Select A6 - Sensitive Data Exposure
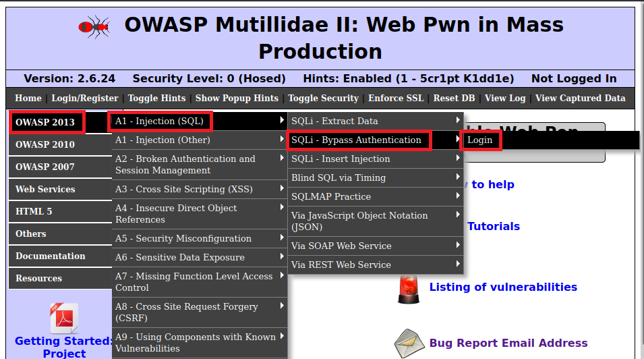The width and height of the screenshot is (644, 359). [x=200, y=257]
